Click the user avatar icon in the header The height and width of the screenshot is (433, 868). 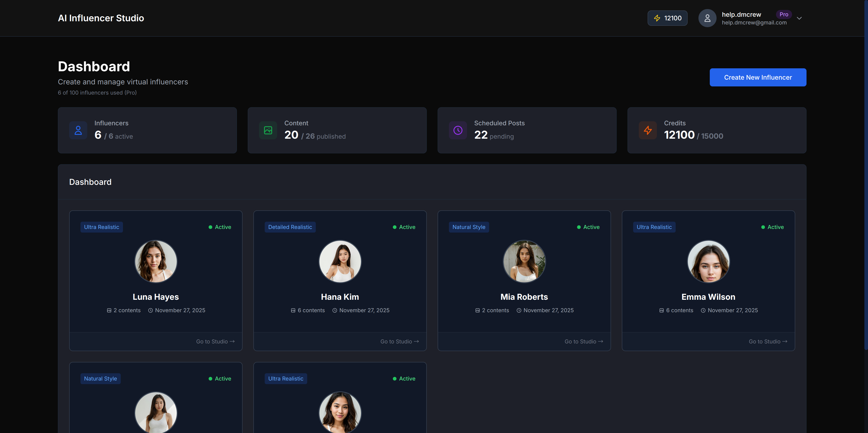point(707,18)
